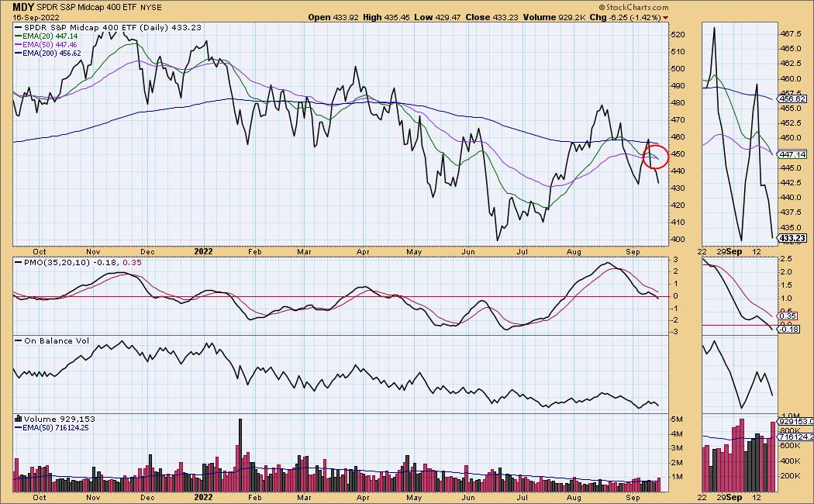Click the red down arrow beside Chg value
814x504 pixels.
(665, 18)
